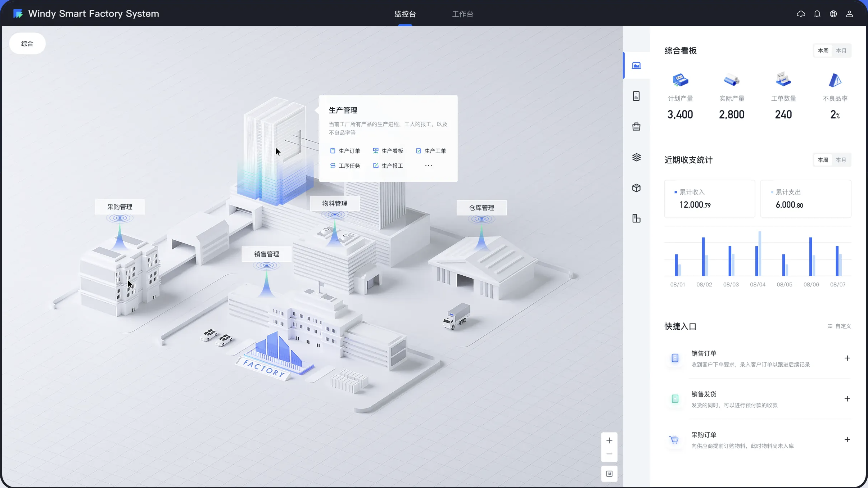Expand the 销售订单 shortcut plus
This screenshot has height=488, width=868.
click(x=847, y=358)
